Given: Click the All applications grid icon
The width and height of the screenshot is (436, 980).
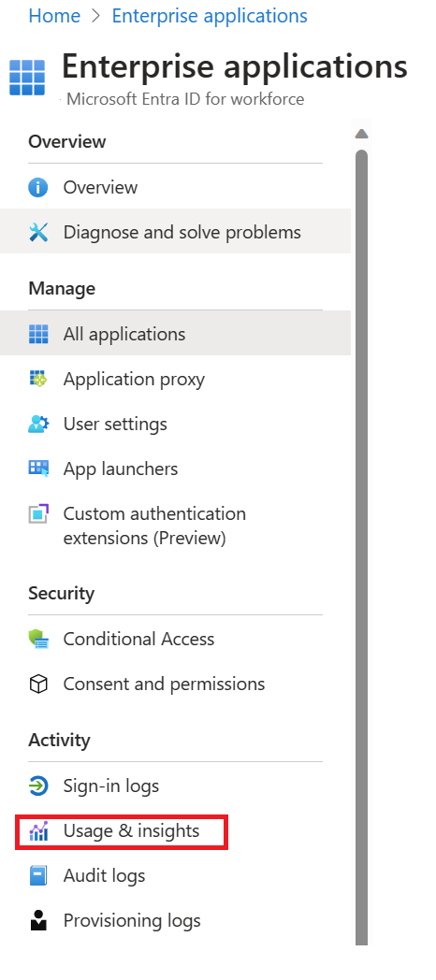Looking at the screenshot, I should click(38, 335).
